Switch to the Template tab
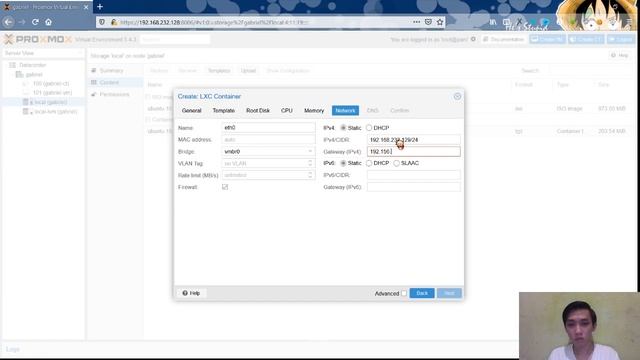 point(224,111)
